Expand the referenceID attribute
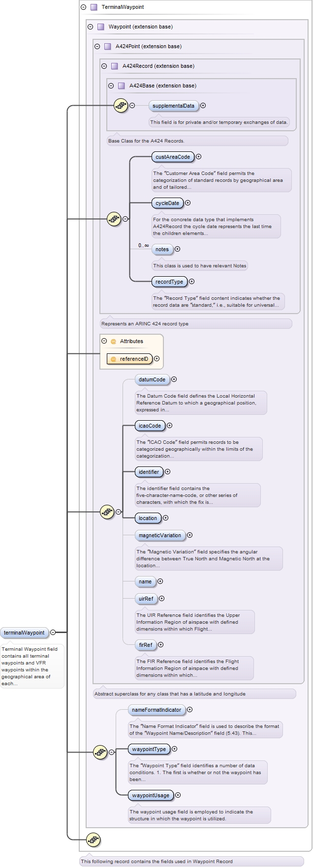The height and width of the screenshot is (868, 313). [156, 359]
